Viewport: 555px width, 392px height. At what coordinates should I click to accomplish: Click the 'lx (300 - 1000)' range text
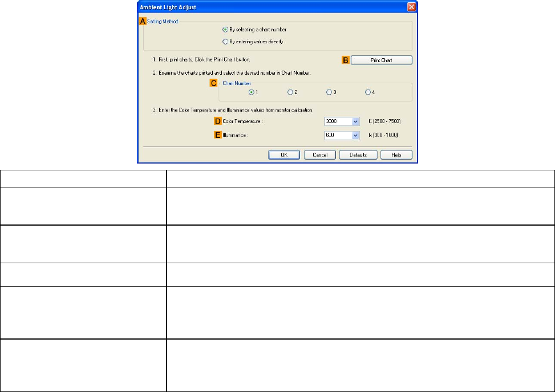(383, 135)
